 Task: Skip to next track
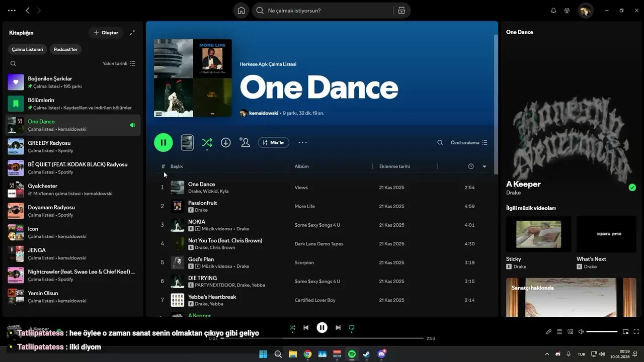coord(338,328)
